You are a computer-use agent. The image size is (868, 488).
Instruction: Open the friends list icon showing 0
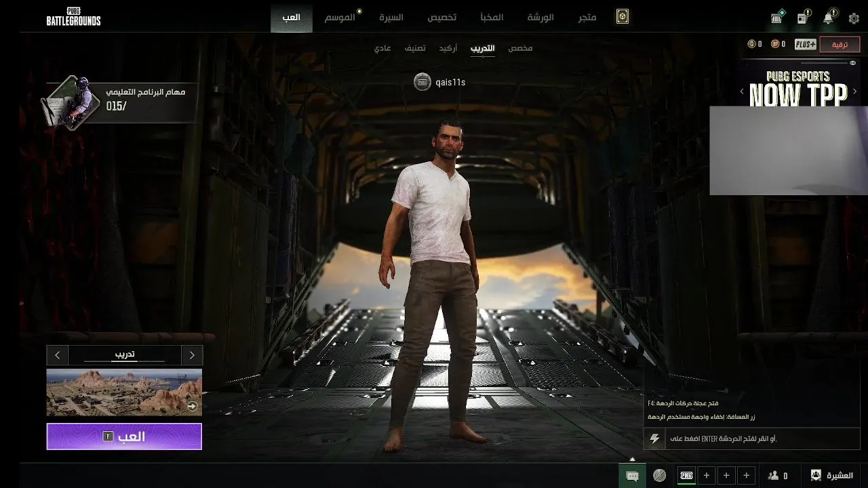click(777, 476)
